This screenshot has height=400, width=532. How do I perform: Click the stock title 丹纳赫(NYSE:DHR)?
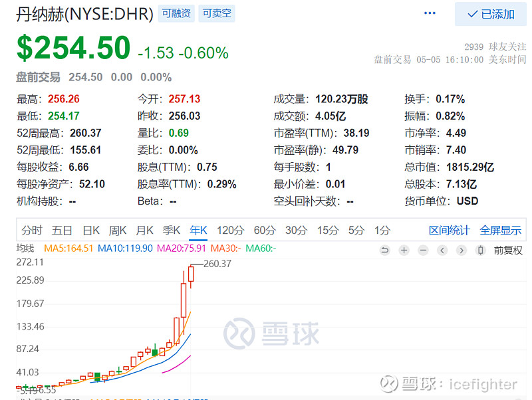85,14
